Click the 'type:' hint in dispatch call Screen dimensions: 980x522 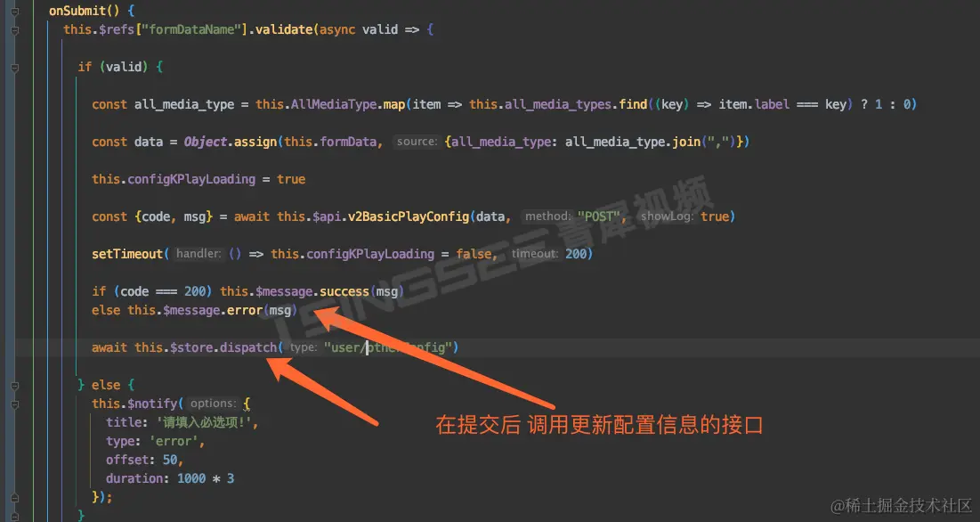[x=304, y=347]
